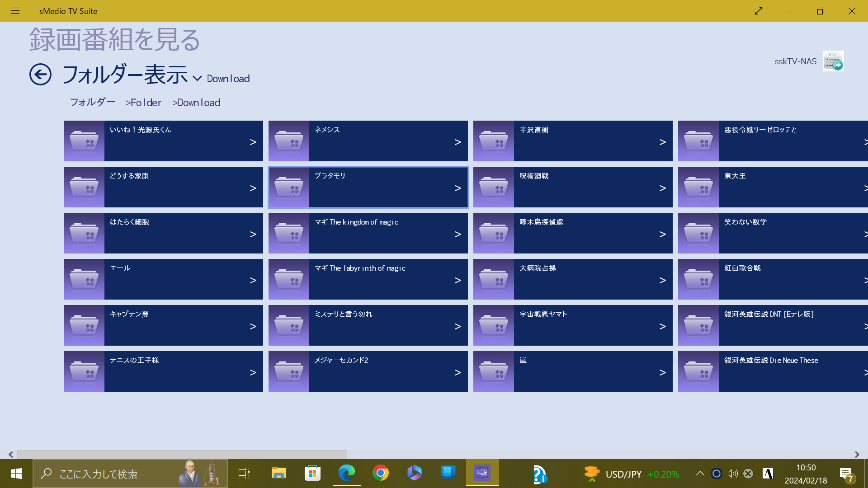
Task: Expand arrow on 呪術廻戦 tile
Action: pyautogui.click(x=663, y=188)
